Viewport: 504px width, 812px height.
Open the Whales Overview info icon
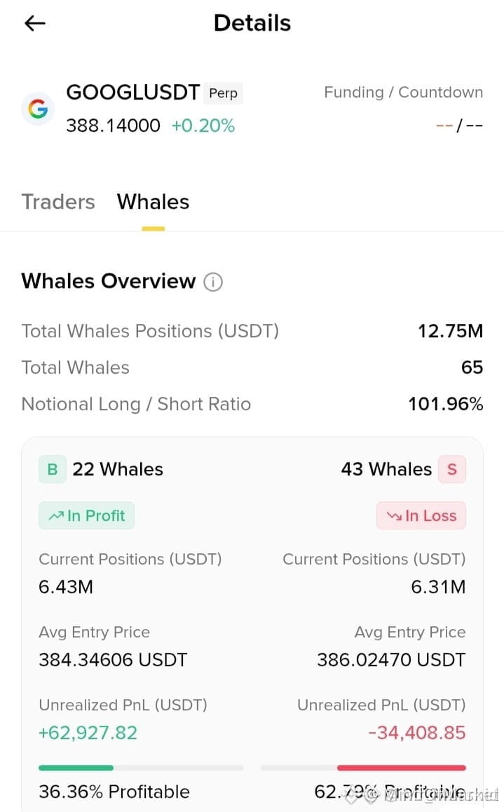point(212,282)
